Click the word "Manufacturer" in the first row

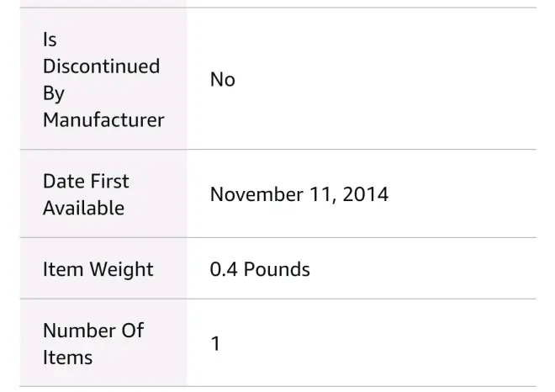click(103, 119)
